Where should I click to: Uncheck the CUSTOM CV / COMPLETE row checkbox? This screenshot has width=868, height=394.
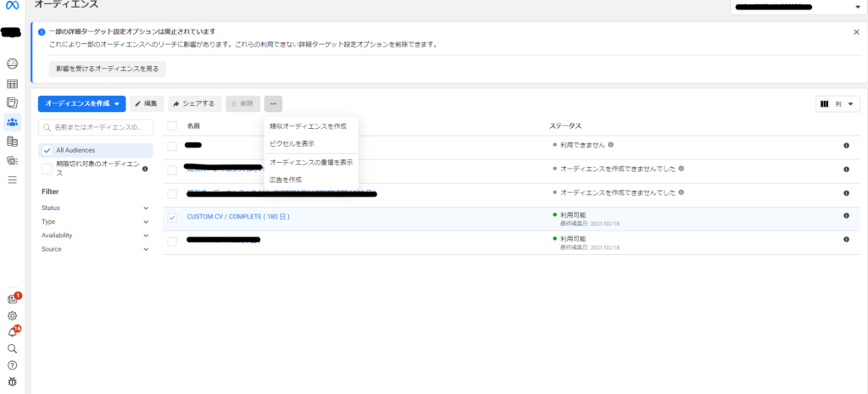point(172,217)
